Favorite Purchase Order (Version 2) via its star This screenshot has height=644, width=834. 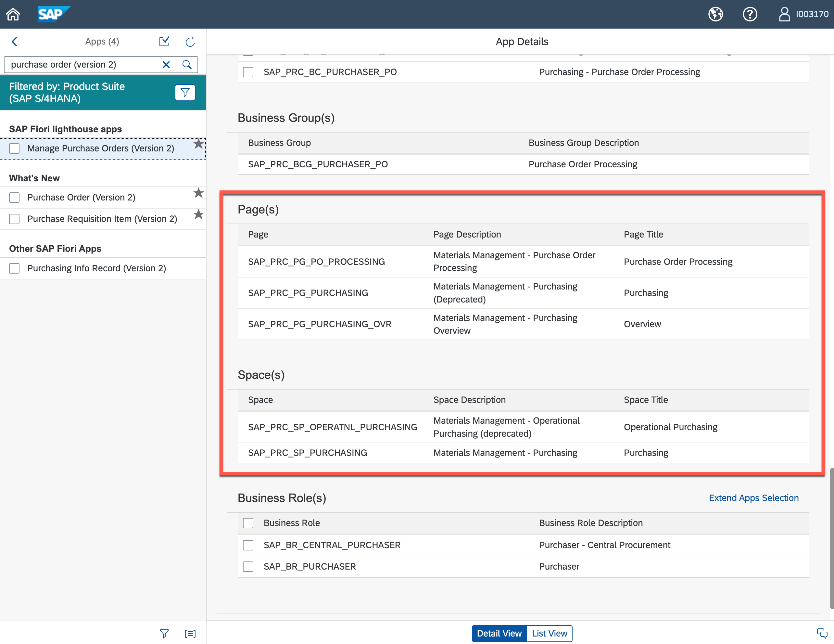pos(198,193)
